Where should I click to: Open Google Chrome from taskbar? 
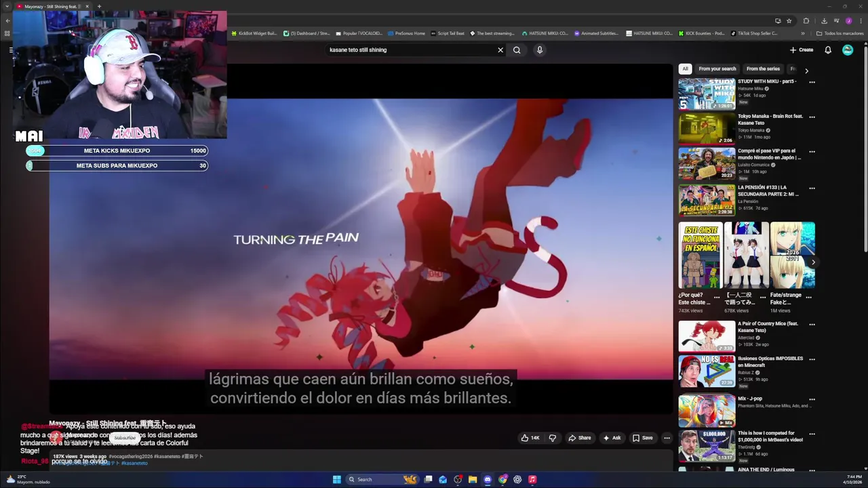coord(502,479)
